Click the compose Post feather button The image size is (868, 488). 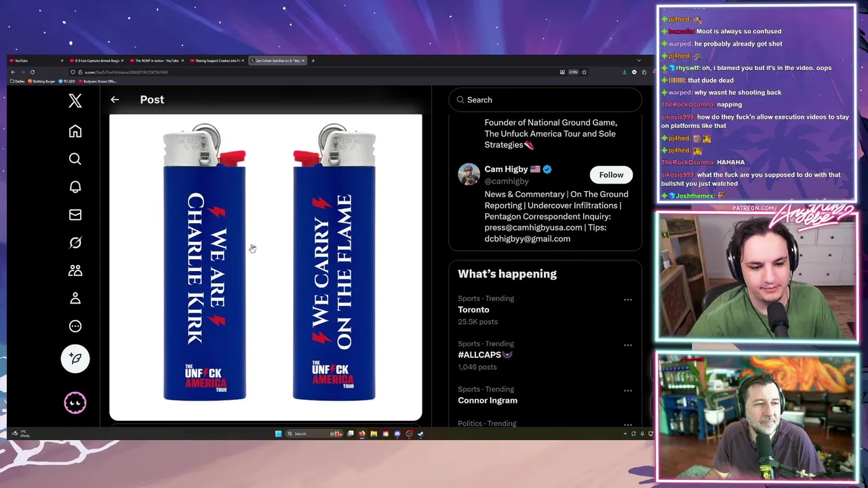click(x=75, y=359)
